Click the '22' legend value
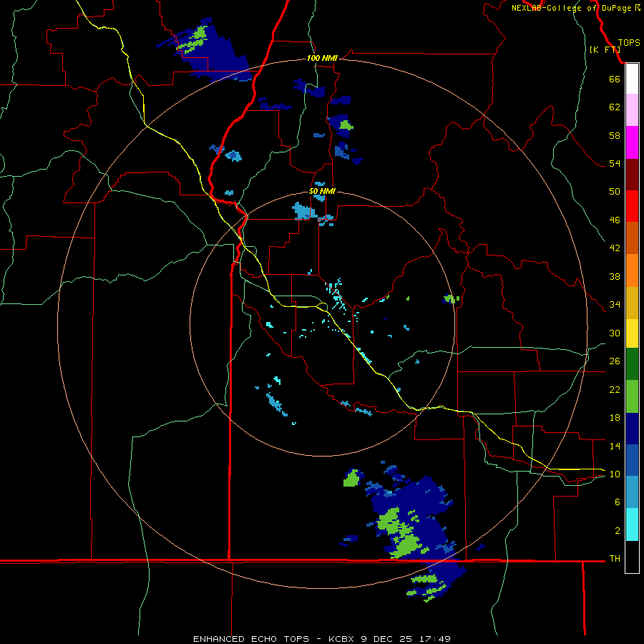Viewport: 644px width, 644px height. coord(615,389)
